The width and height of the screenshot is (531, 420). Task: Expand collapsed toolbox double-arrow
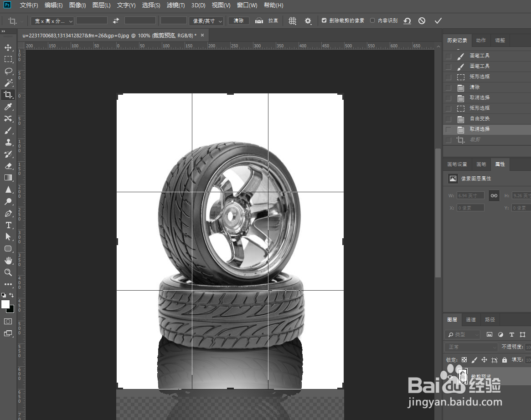click(x=3, y=31)
